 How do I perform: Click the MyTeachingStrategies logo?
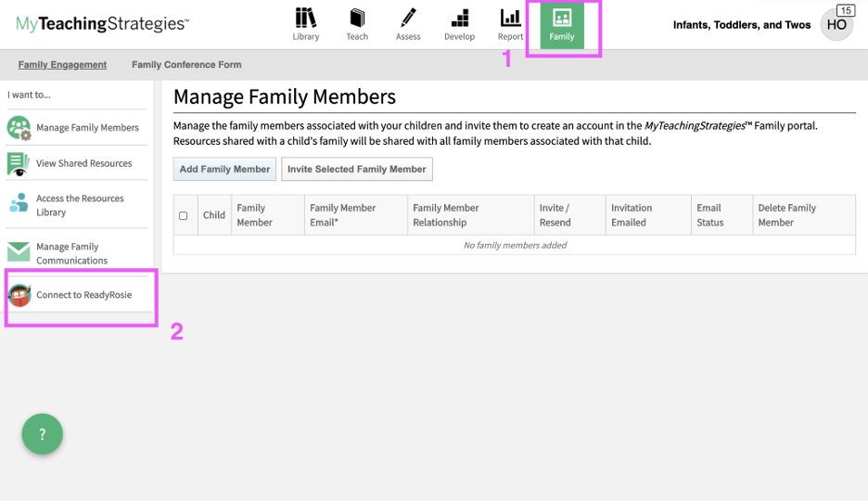(x=102, y=24)
